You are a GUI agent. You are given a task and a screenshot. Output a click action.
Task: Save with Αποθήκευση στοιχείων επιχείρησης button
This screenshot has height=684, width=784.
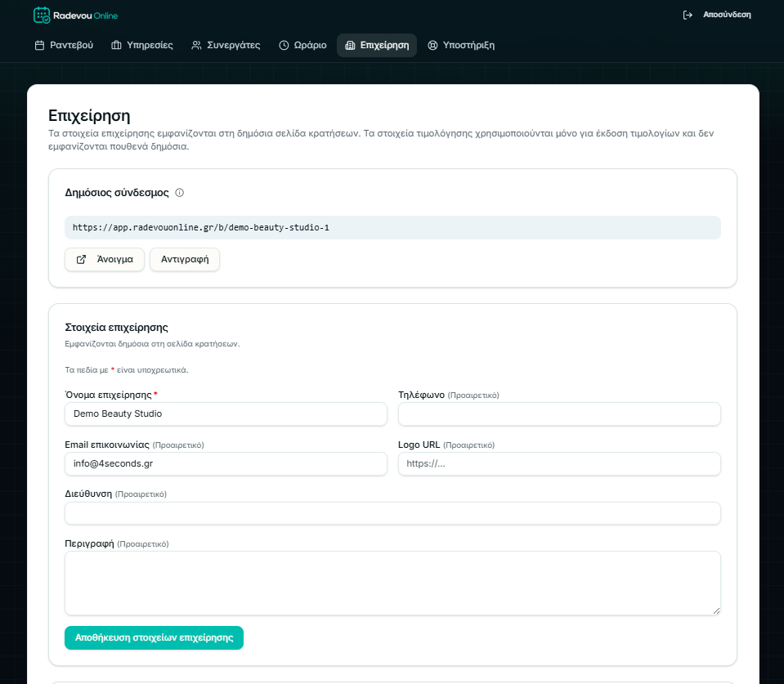154,637
